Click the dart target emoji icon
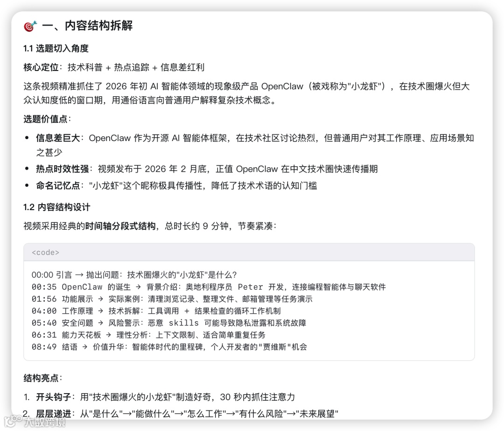The image size is (504, 431). pyautogui.click(x=30, y=26)
